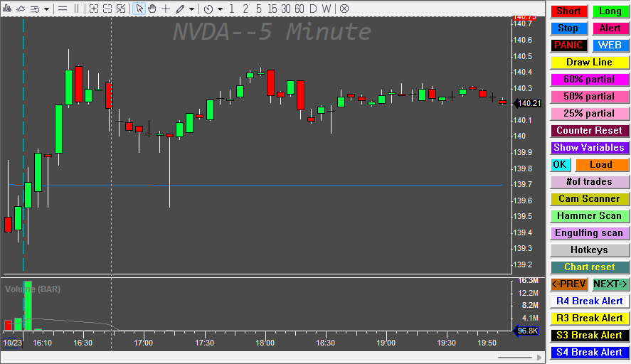Open the indicators line-chart icon
The width and height of the screenshot is (631, 364).
tap(21, 9)
